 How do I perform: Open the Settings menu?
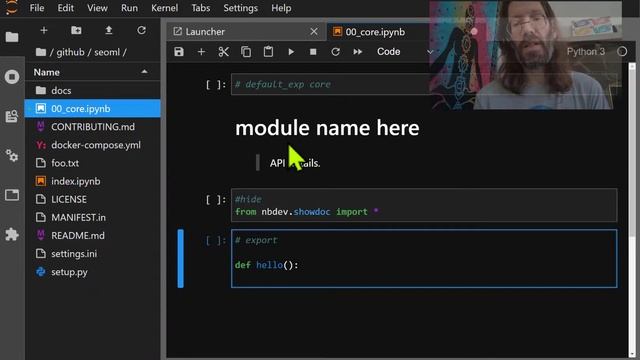tap(240, 8)
